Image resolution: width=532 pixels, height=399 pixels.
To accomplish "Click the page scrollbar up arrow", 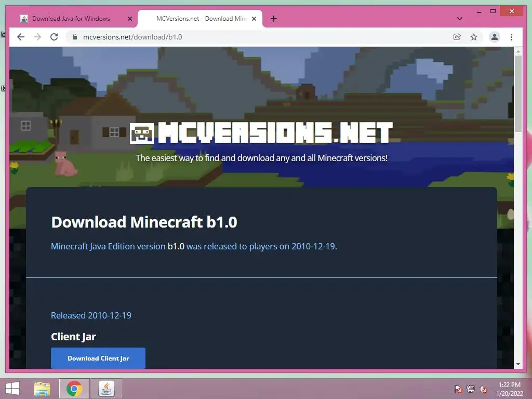I will click(x=518, y=51).
